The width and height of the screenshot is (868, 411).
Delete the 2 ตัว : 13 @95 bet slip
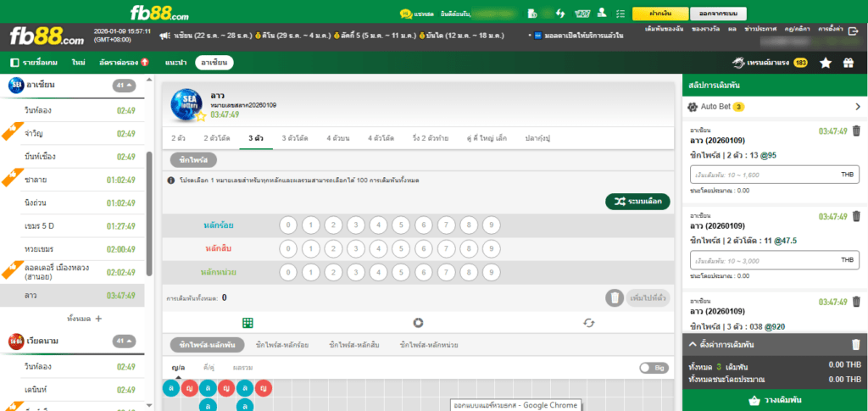pos(856,131)
